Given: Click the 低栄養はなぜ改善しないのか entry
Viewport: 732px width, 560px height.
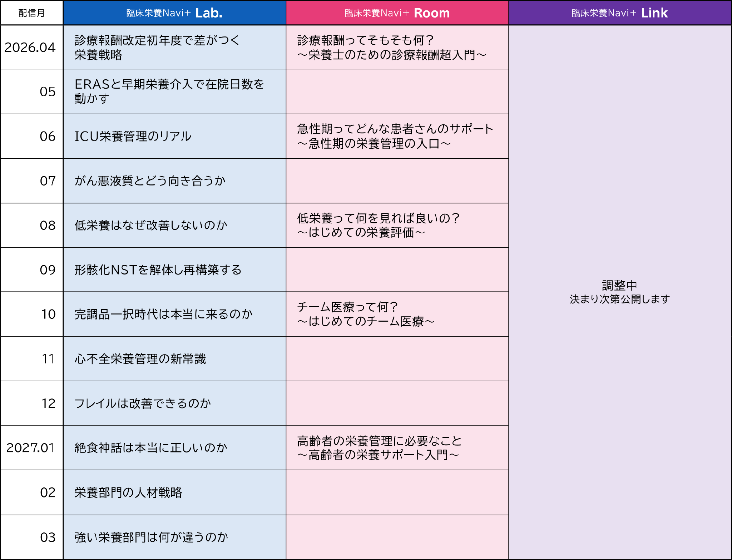Looking at the screenshot, I should [151, 225].
